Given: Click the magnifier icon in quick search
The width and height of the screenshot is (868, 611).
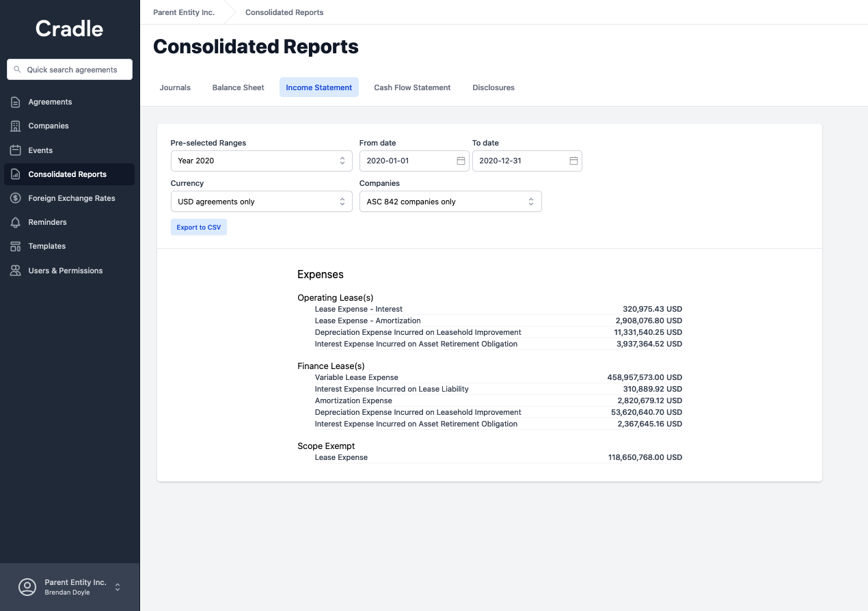Looking at the screenshot, I should (18, 69).
